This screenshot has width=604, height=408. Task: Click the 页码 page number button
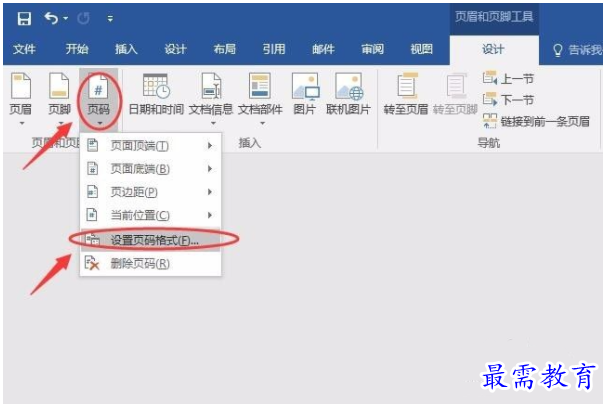coord(99,99)
